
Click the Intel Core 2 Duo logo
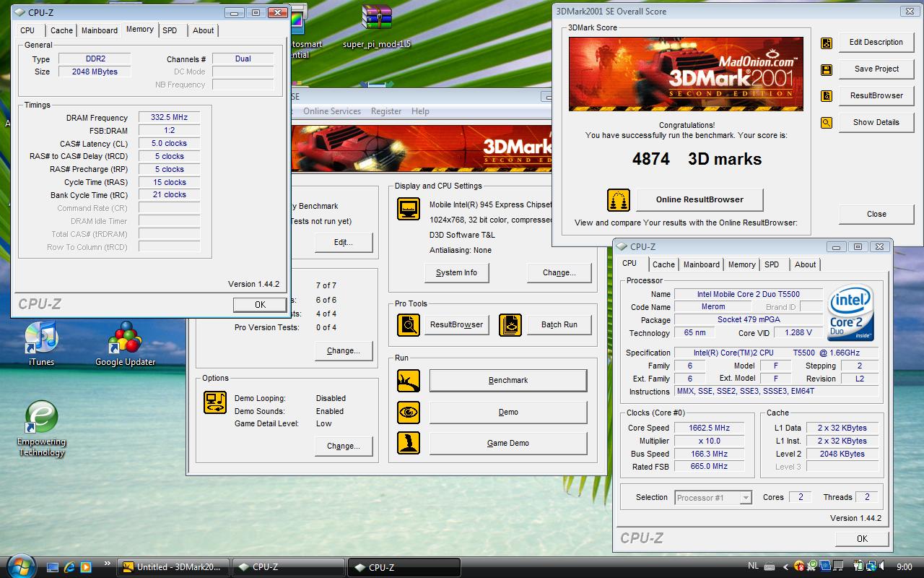click(x=851, y=312)
